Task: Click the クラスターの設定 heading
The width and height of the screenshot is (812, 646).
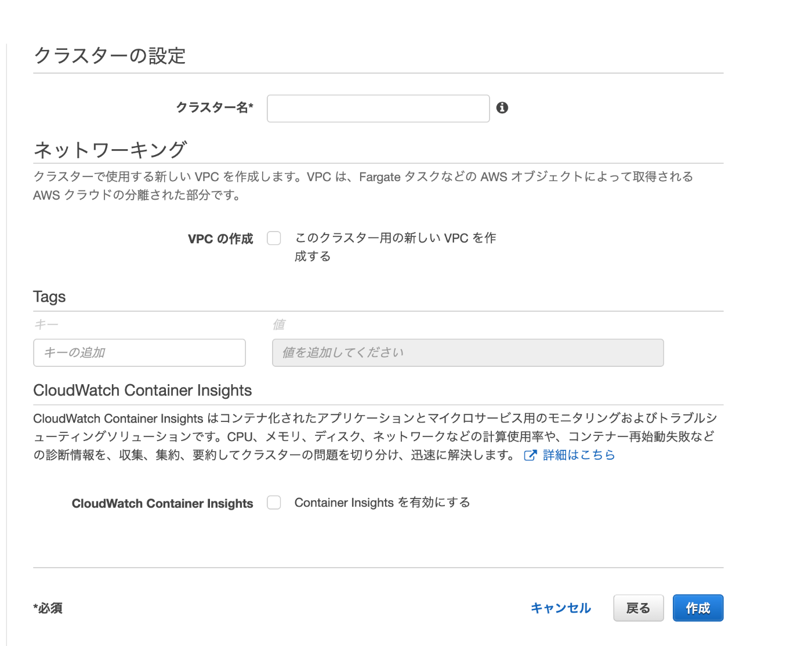Action: pyautogui.click(x=110, y=56)
